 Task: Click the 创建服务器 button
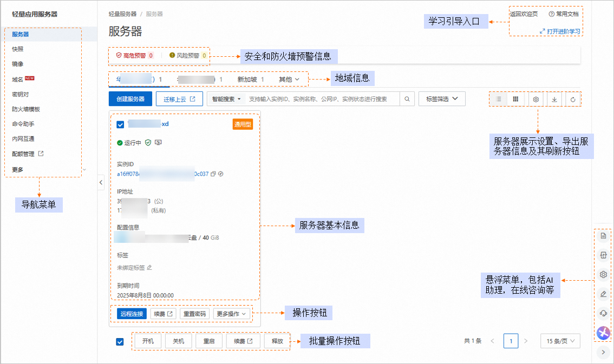pyautogui.click(x=130, y=99)
